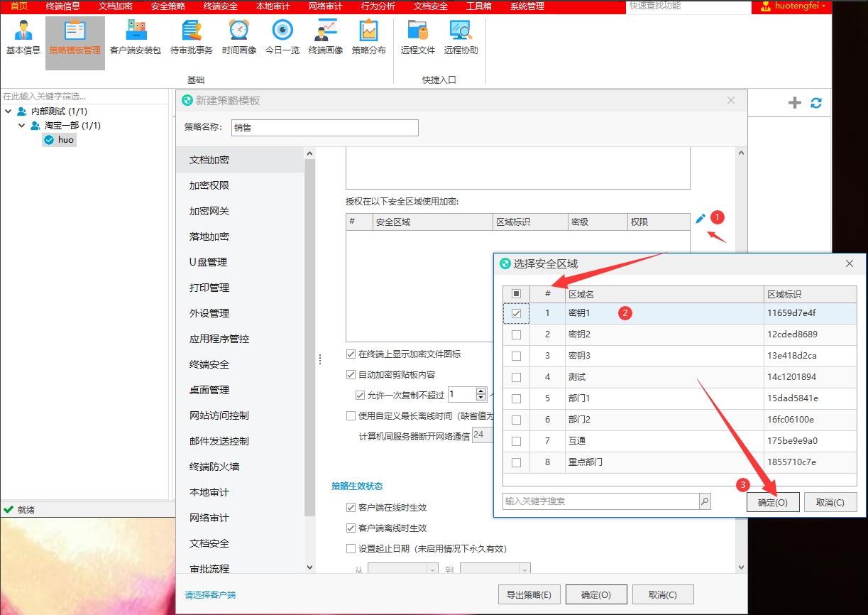Screen dimensions: 868x615
Task: Toggle 在终端上显示加密文件图标 checkbox
Action: [351, 354]
